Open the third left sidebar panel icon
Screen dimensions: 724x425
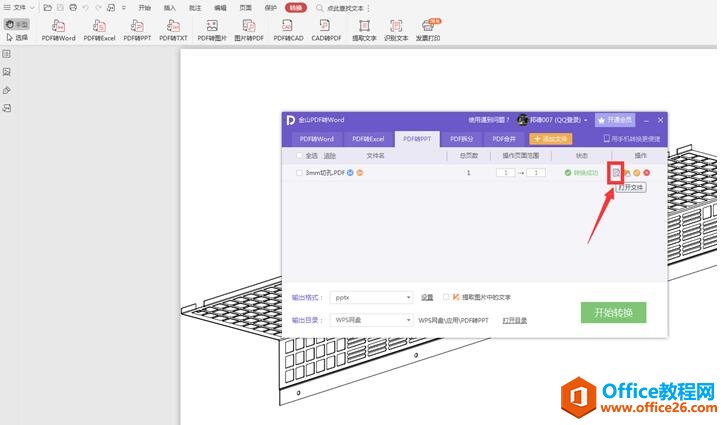[6, 90]
